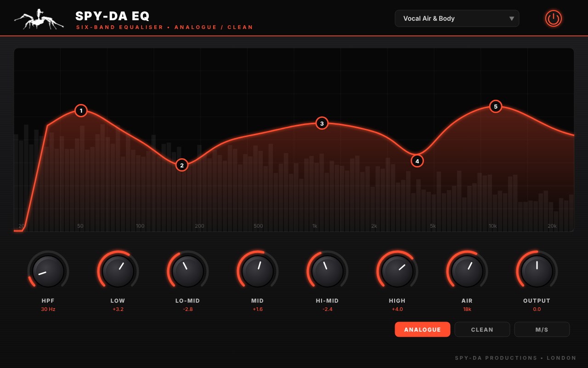Screen dimensions: 588x368
Task: Click the 10k frequency axis label
Action: [493, 226]
